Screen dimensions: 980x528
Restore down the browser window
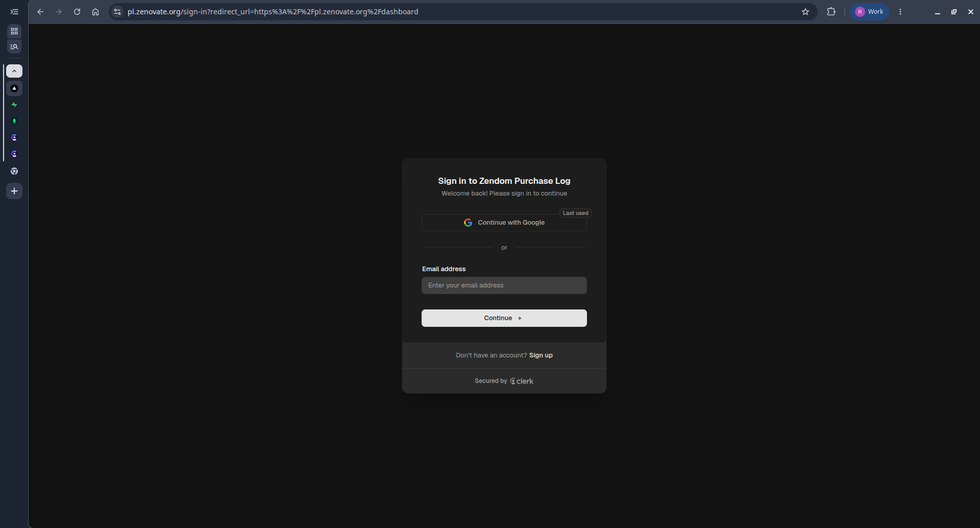954,12
